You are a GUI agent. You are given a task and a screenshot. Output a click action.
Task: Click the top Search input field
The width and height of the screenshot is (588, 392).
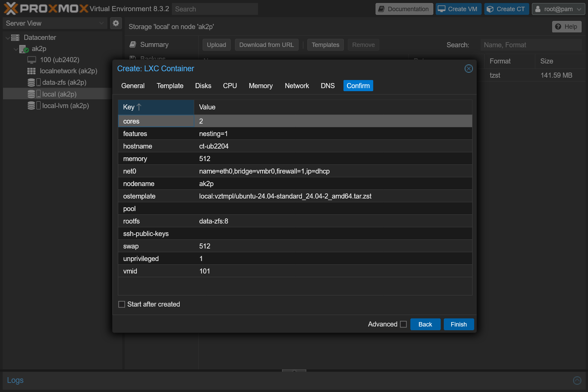[215, 9]
